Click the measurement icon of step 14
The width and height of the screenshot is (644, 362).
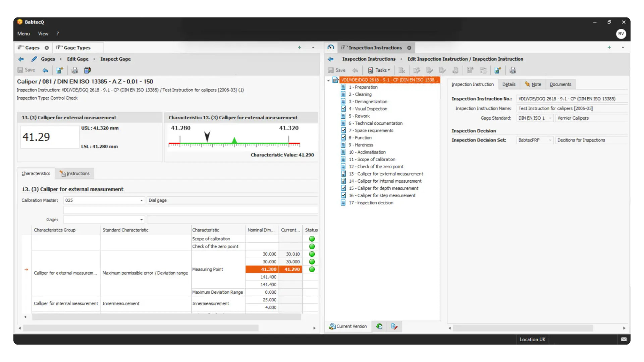[343, 181]
